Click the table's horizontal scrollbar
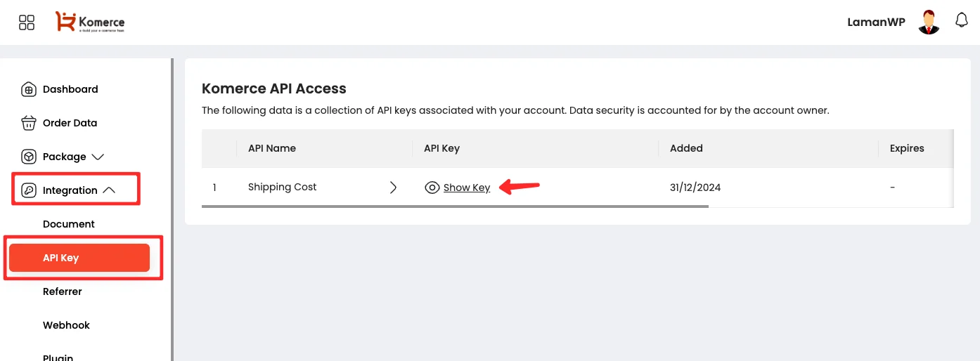The width and height of the screenshot is (980, 361). 455,206
